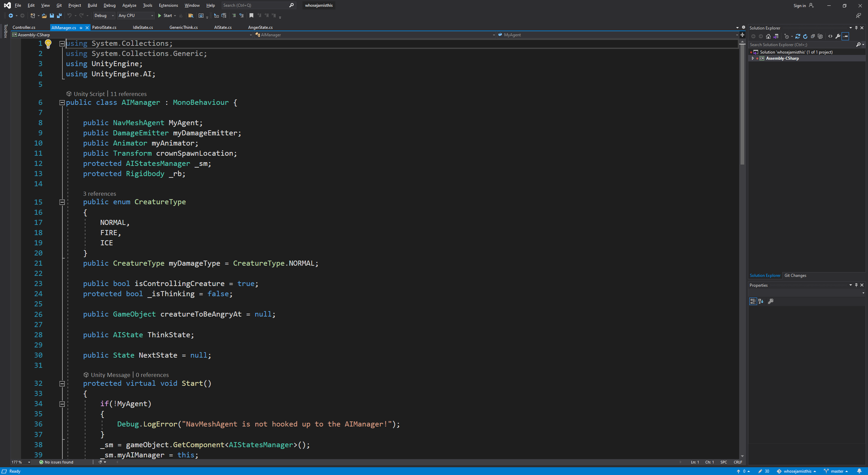This screenshot has height=475, width=868.
Task: Click Sync with Active Document icon
Action: pos(798,36)
